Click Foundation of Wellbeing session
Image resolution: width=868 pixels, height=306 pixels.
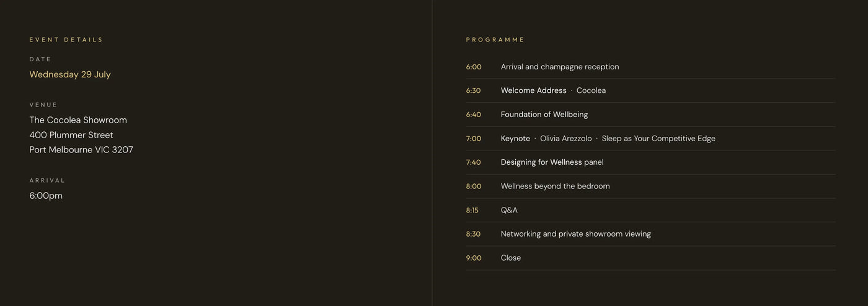click(544, 115)
